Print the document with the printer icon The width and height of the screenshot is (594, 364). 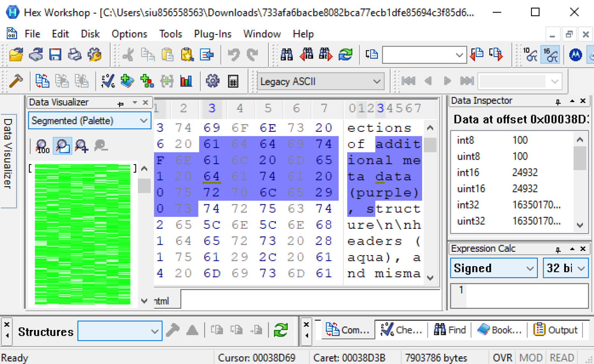75,55
